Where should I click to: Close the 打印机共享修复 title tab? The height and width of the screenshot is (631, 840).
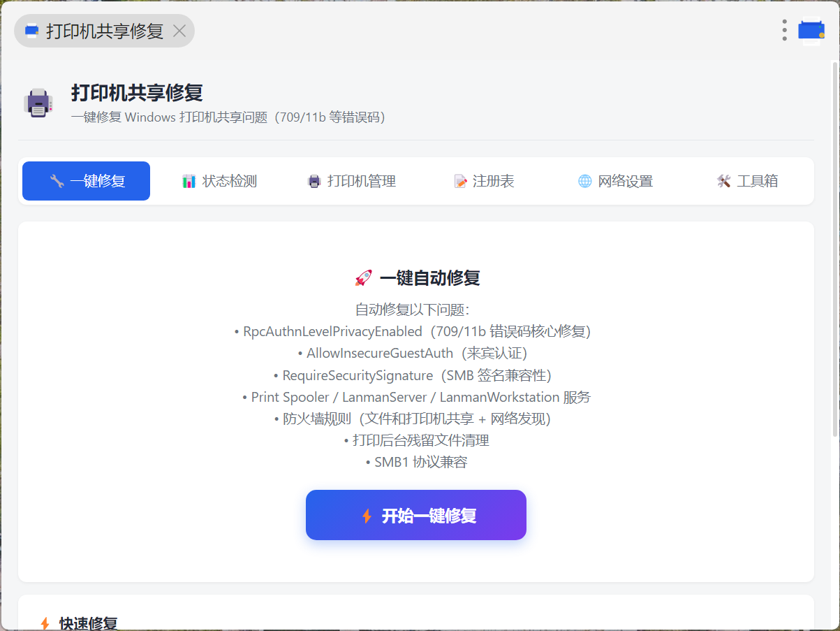[179, 31]
